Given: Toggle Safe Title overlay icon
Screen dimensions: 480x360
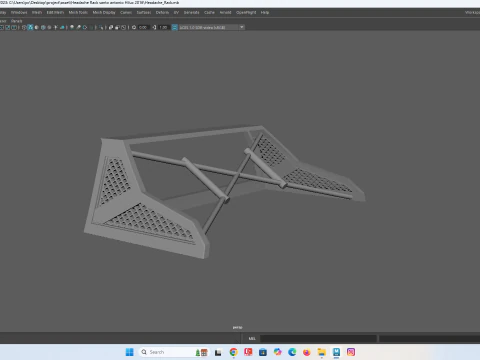Looking at the screenshot, I should [x=14, y=27].
